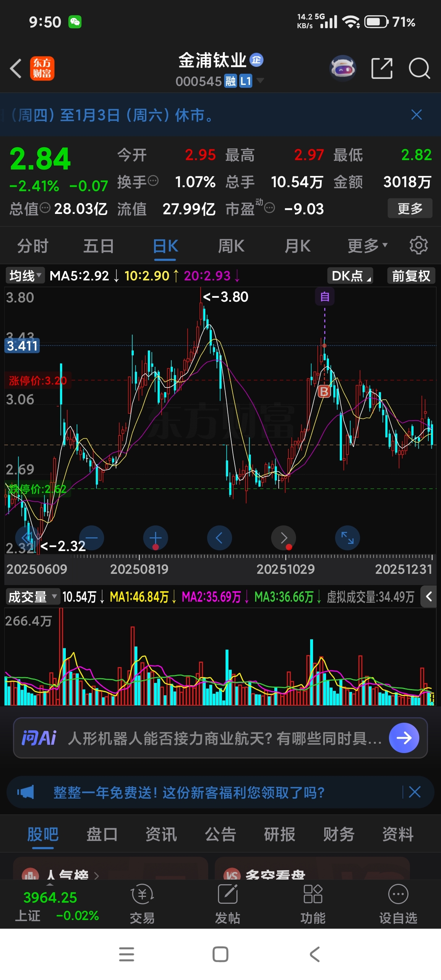Switch to 分时 chart tab
This screenshot has width=441, height=980.
click(x=33, y=246)
